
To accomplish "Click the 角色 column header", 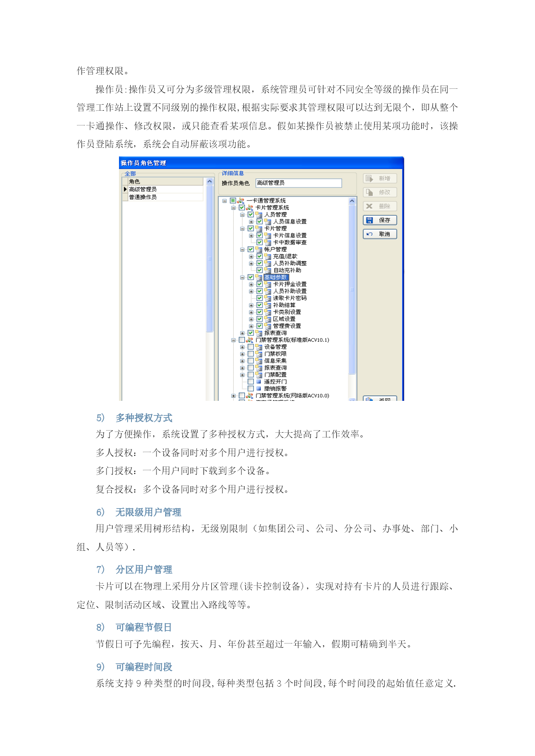I will [166, 181].
